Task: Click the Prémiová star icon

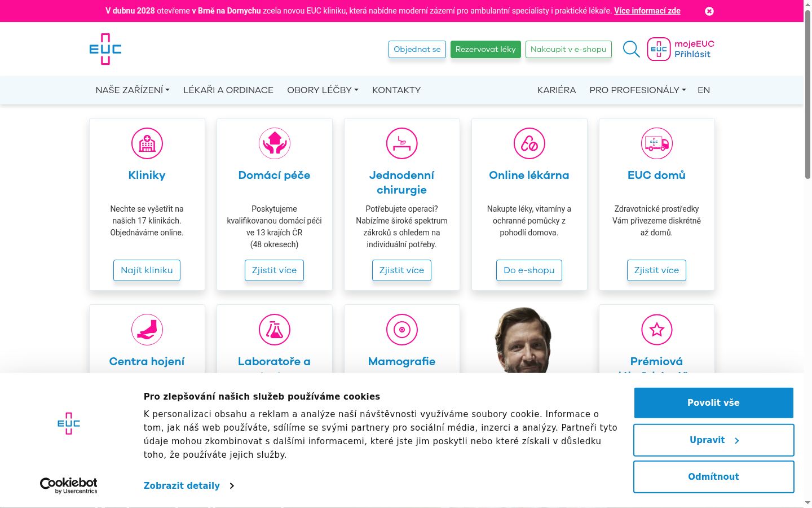Action: (657, 330)
